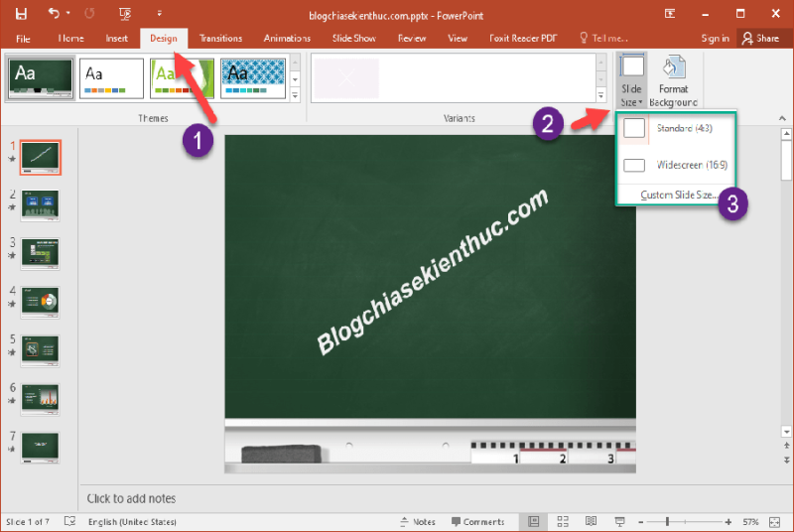
Task: Switch to Normal view icon
Action: point(534,522)
